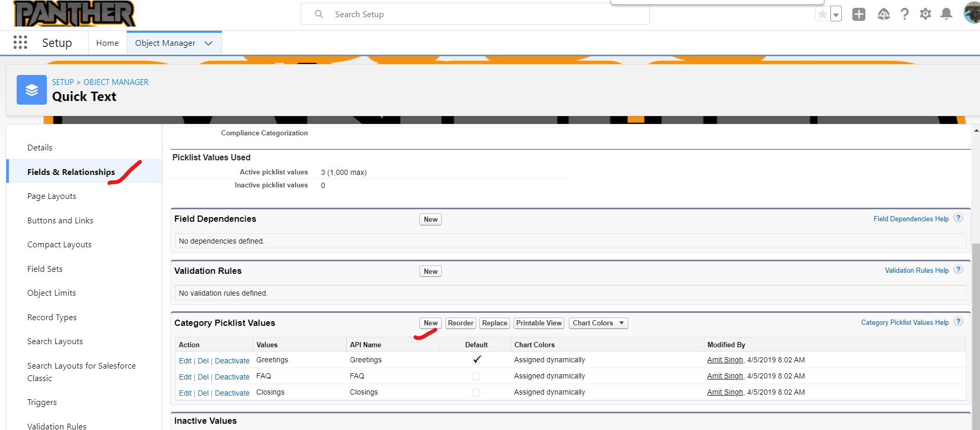This screenshot has height=430, width=980.
Task: Switch to the Home tab
Action: pos(107,43)
